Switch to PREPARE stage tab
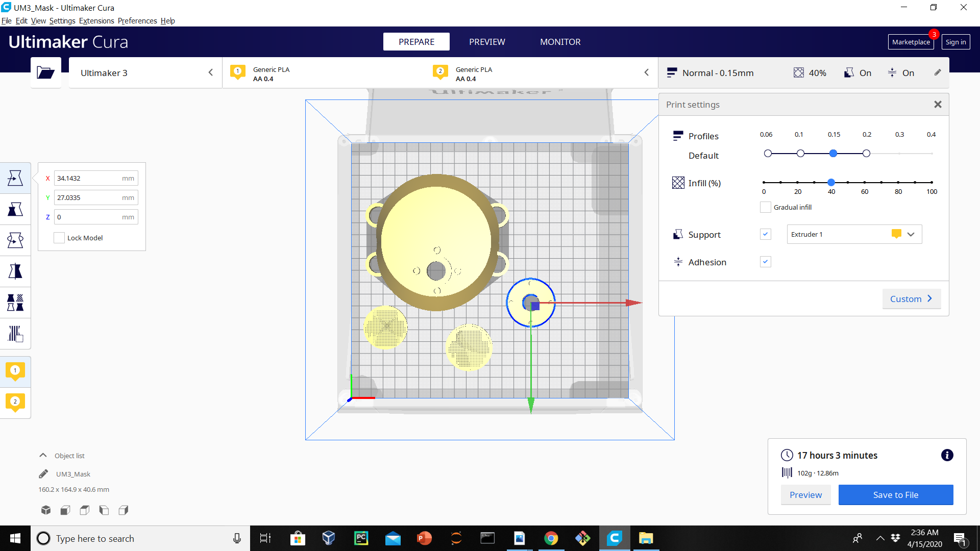 (x=416, y=42)
